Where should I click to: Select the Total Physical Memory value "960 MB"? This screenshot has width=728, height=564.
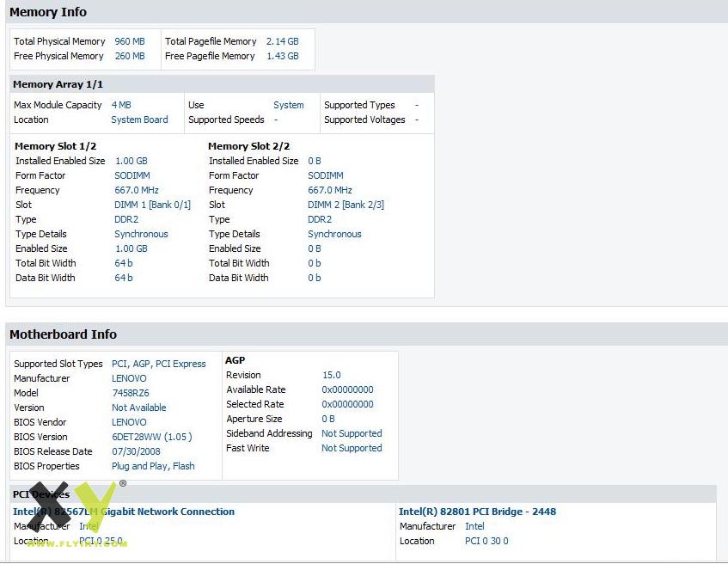point(130,41)
